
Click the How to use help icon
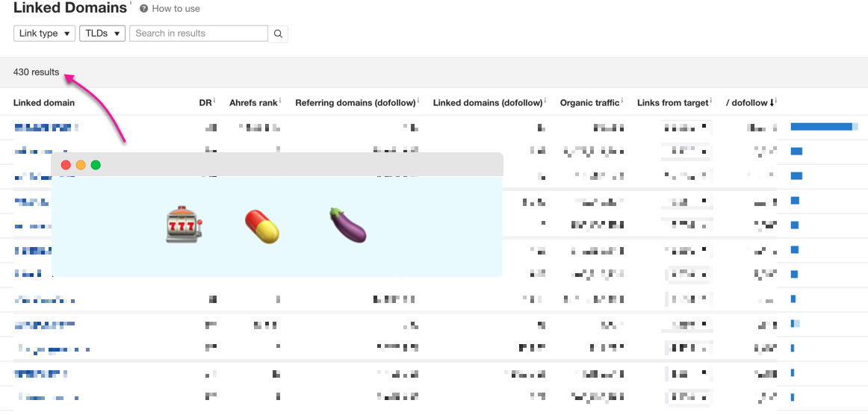[143, 9]
